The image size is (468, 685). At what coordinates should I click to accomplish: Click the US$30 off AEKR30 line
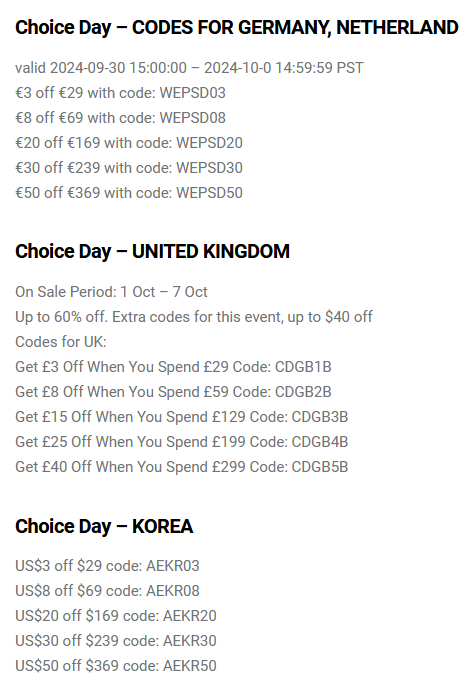pyautogui.click(x=116, y=640)
